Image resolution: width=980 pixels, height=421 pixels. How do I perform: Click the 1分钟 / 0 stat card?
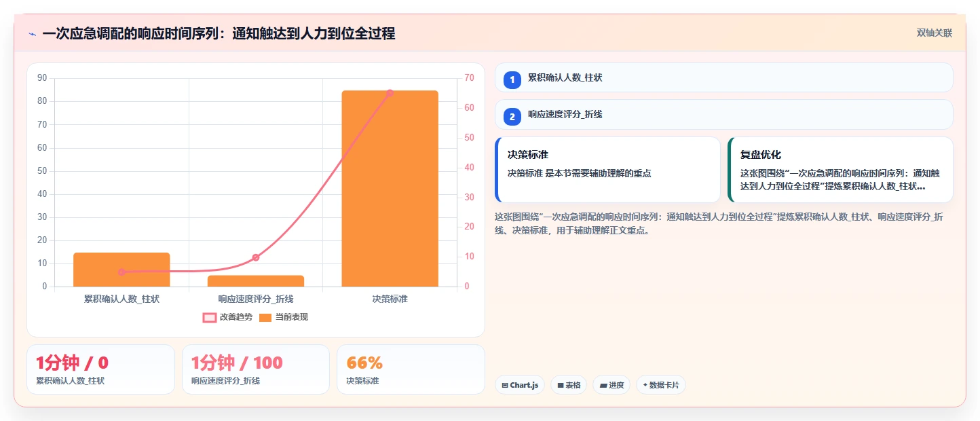pos(100,369)
